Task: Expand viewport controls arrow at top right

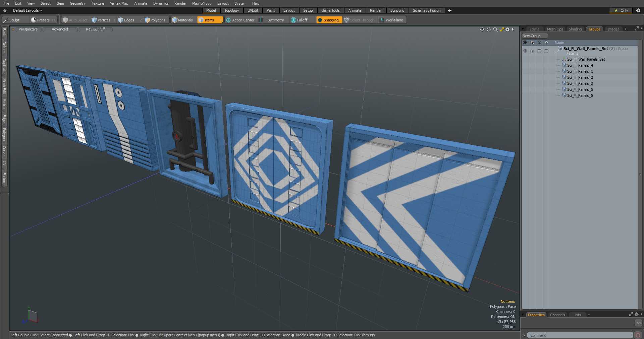Action: pyautogui.click(x=513, y=29)
